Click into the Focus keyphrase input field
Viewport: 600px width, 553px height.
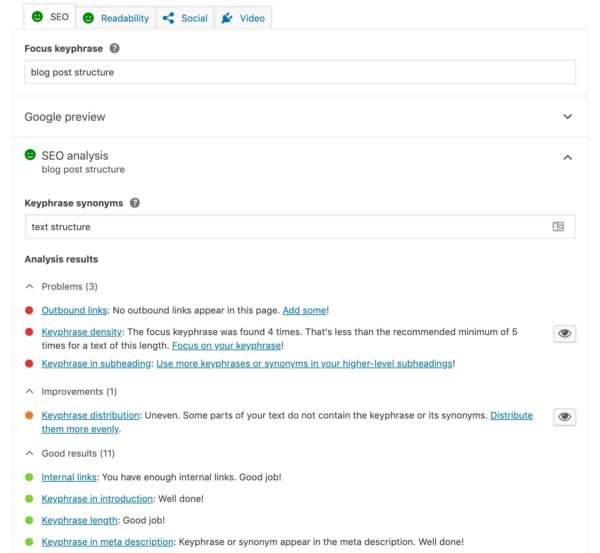[x=300, y=72]
